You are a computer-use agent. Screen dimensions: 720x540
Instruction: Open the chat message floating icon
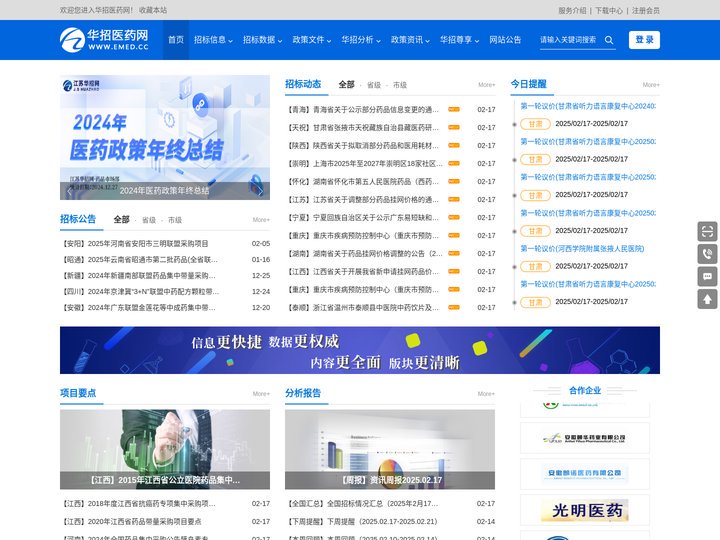[707, 276]
